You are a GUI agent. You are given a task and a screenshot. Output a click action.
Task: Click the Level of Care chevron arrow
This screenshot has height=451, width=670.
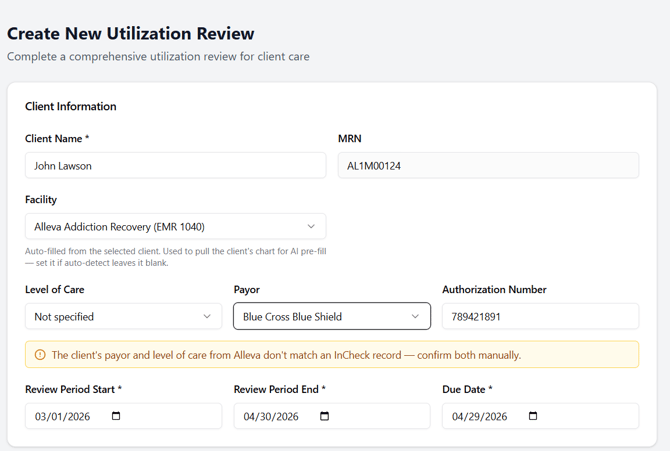207,316
